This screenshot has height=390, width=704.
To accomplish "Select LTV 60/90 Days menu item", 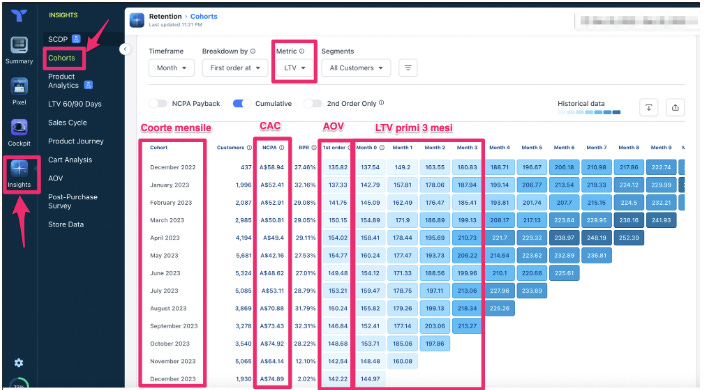I will 75,104.
